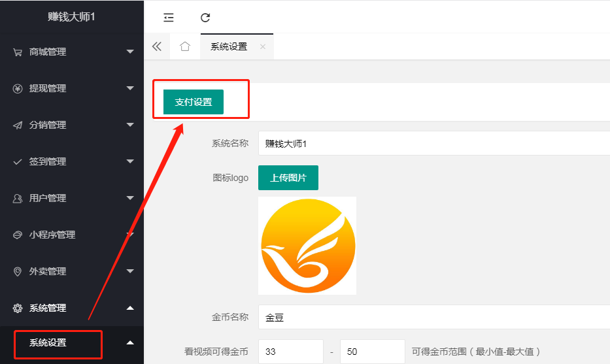Click the maximum coin value field showing 50

(373, 352)
